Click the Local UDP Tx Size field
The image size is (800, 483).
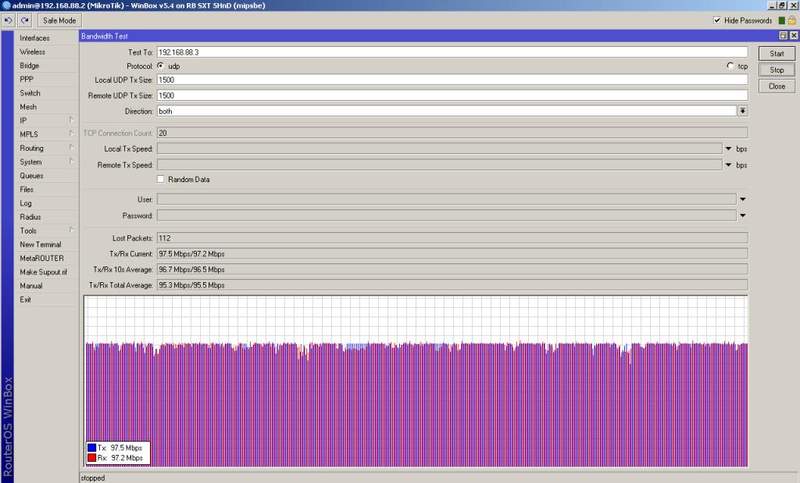(452, 80)
